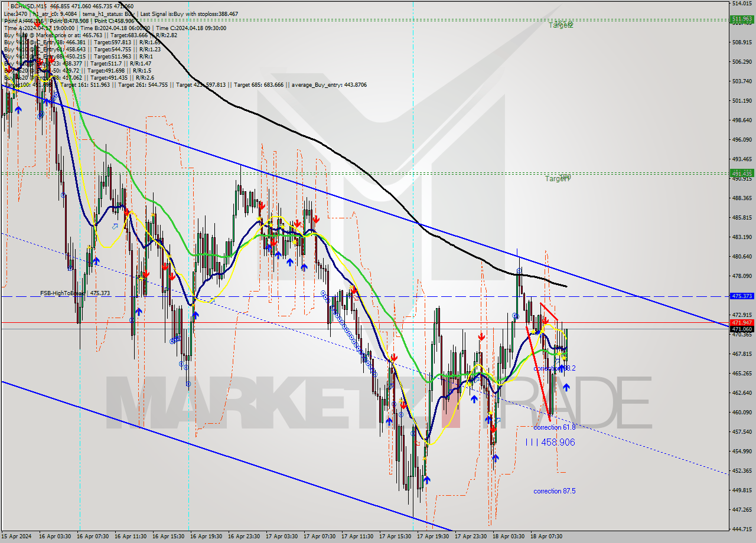The height and width of the screenshot is (543, 756).
Task: Click the 17 Apr 19:30 time label
Action: tap(433, 537)
